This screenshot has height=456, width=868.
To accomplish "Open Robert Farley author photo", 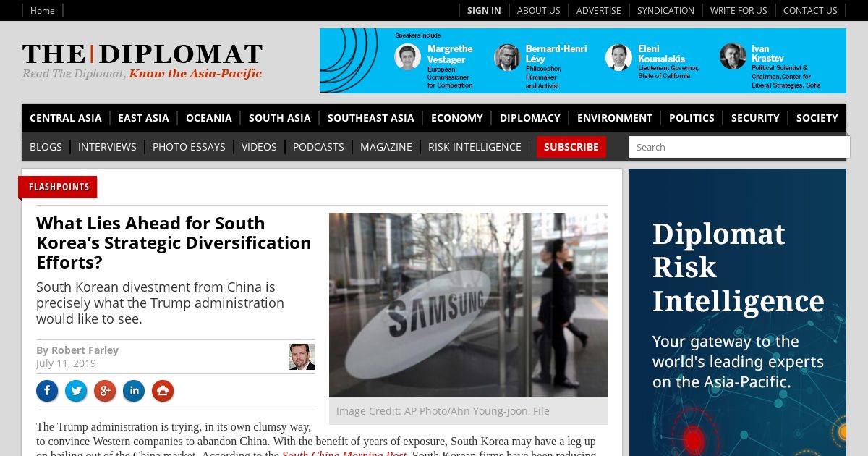I will [302, 357].
